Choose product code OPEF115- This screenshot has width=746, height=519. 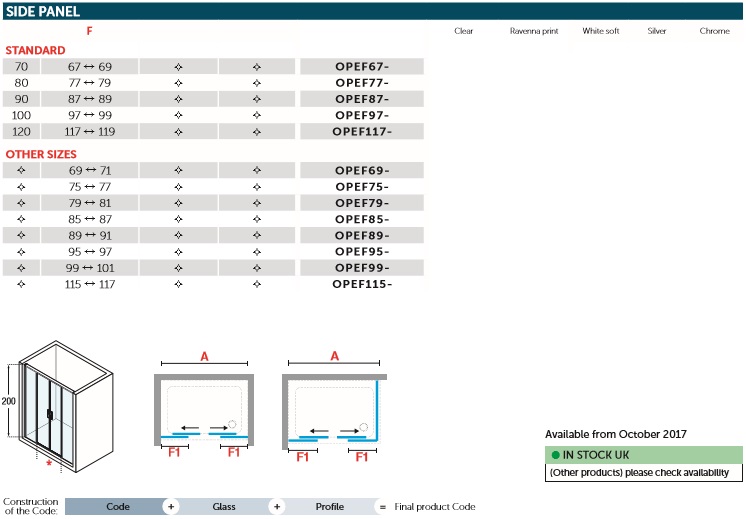(x=361, y=284)
